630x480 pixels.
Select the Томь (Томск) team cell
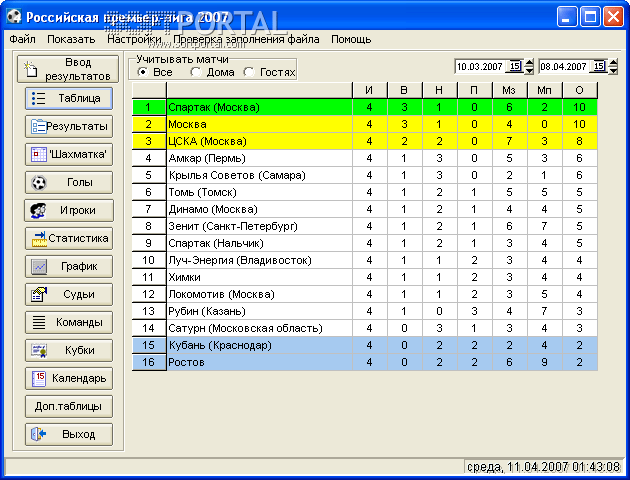click(259, 192)
